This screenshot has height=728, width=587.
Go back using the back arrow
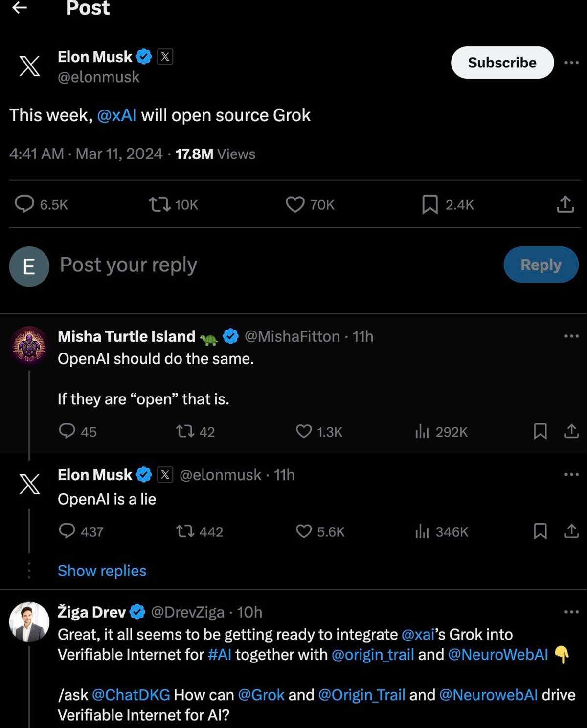click(20, 8)
